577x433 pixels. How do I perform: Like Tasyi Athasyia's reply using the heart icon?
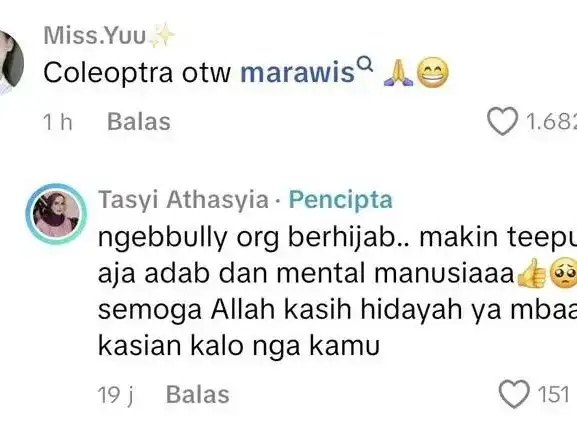pyautogui.click(x=514, y=394)
